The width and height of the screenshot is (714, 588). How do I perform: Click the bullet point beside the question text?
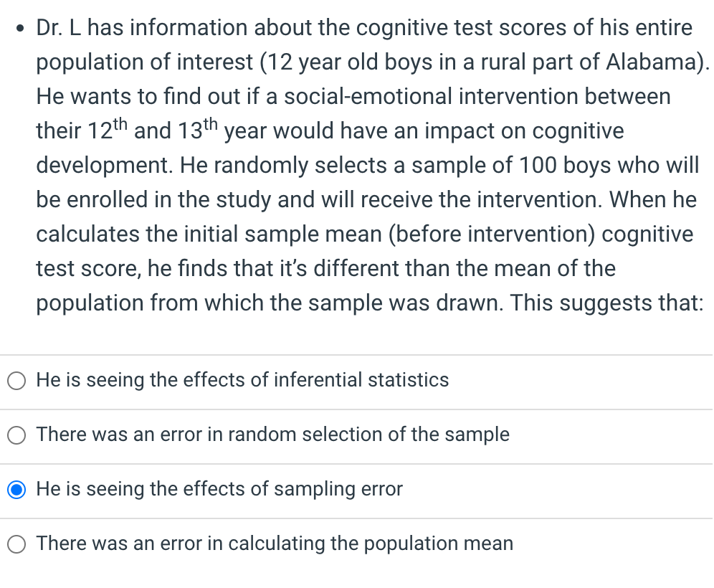click(x=19, y=29)
